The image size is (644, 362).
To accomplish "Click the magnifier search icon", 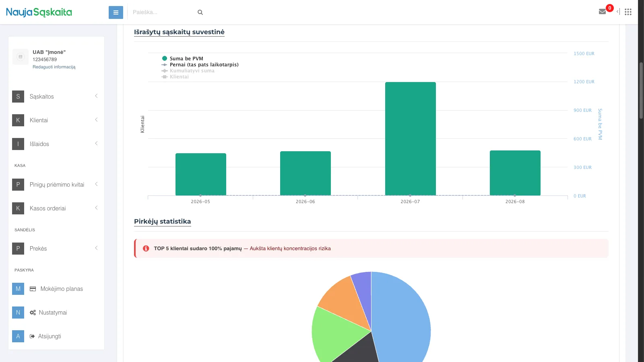I will (200, 12).
